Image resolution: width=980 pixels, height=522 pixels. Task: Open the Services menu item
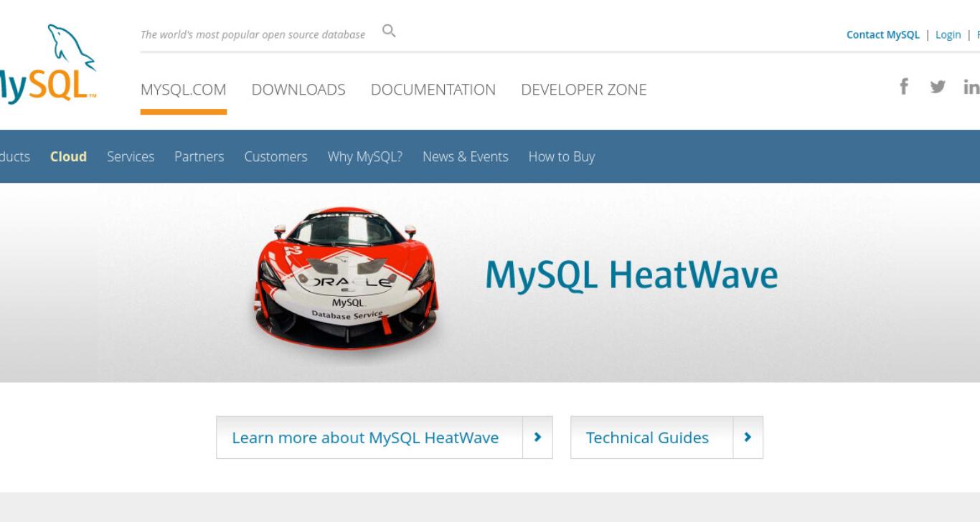(131, 156)
